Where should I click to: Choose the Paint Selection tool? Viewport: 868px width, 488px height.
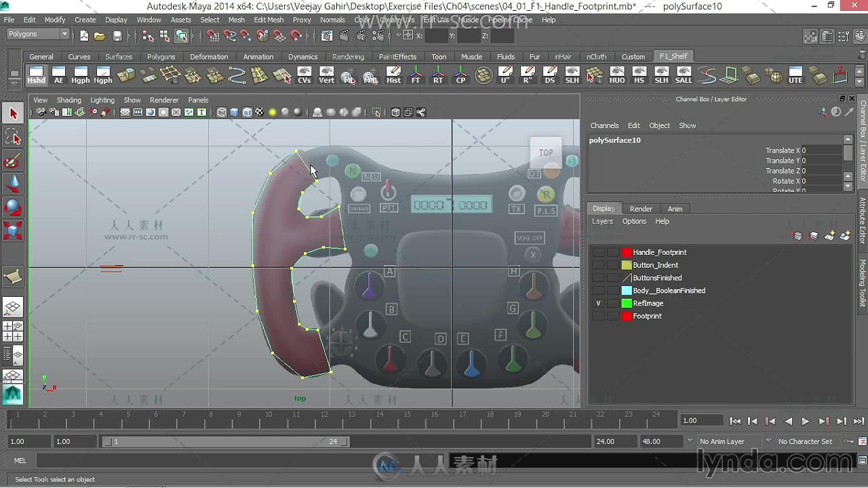(13, 161)
